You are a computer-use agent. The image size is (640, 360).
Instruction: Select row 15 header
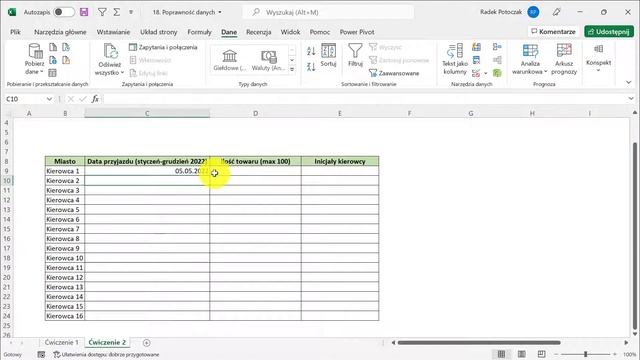(x=7, y=229)
